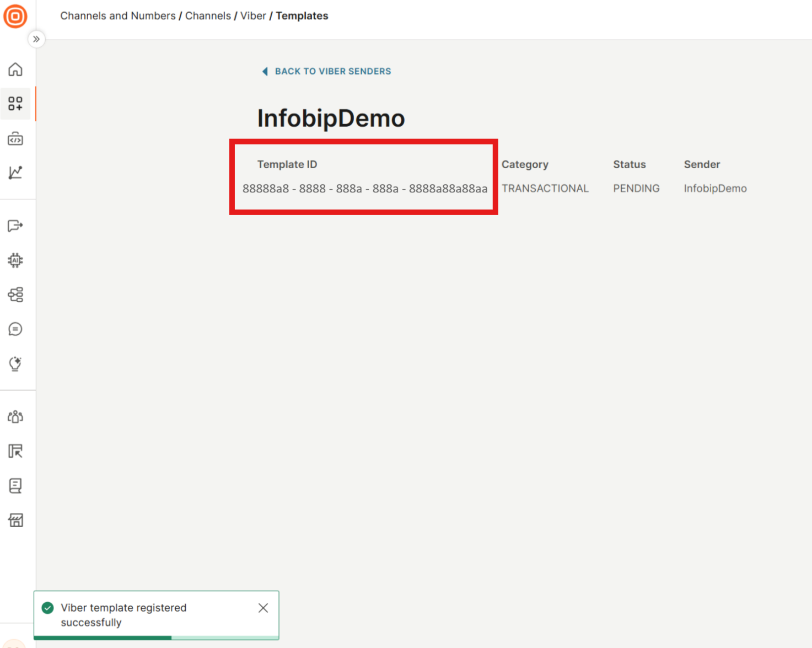Open the Home icon in sidebar
Viewport: 812px width, 648px height.
pos(15,69)
